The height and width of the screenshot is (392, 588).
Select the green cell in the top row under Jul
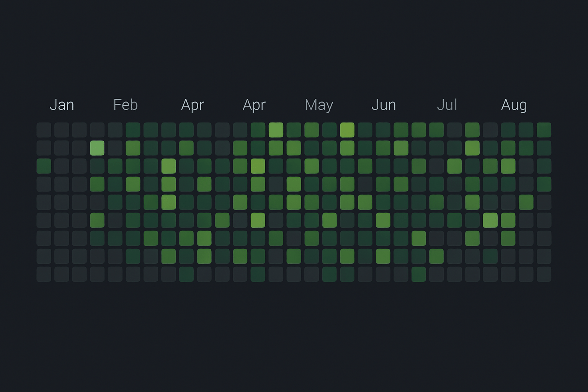[x=472, y=130]
